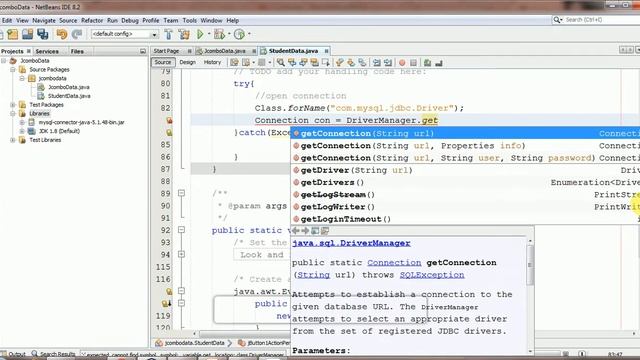Viewport: 640px width, 360px height.
Task: Click the error marker beside line 83
Action: 169,120
